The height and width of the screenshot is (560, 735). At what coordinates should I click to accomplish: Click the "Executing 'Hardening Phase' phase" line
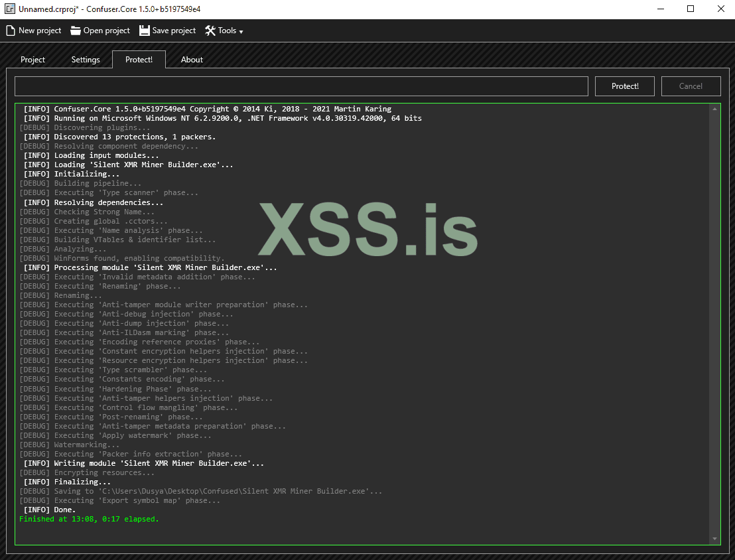(115, 389)
